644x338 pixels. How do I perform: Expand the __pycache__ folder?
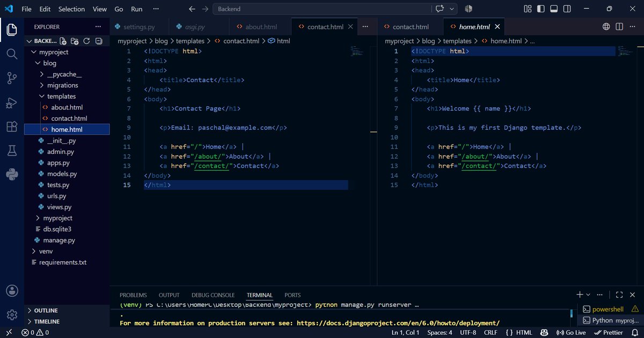42,74
